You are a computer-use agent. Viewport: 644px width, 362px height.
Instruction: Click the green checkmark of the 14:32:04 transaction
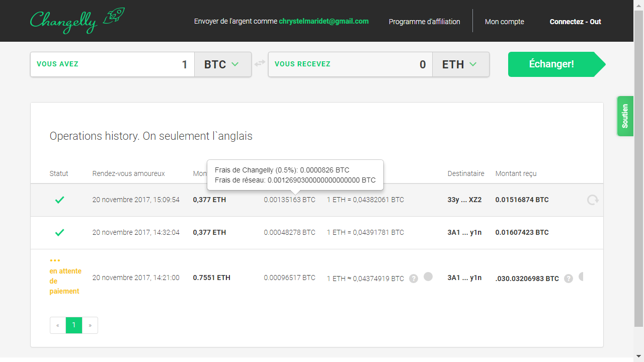pyautogui.click(x=59, y=233)
